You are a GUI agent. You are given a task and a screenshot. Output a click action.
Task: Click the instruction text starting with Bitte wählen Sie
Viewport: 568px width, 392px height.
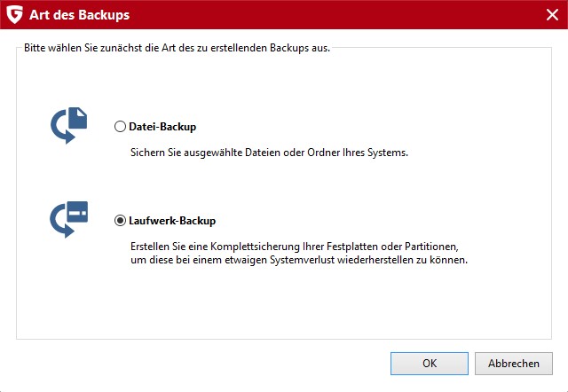click(177, 48)
